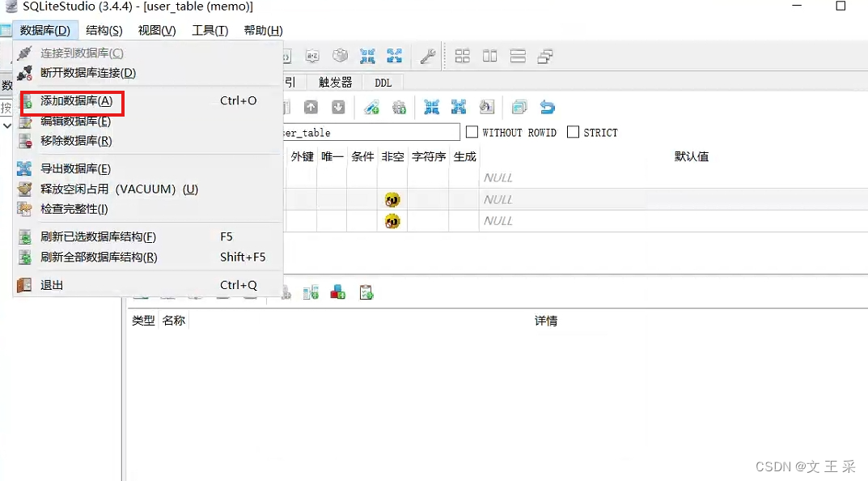868x481 pixels.
Task: Click not-null icon in third column row
Action: click(392, 222)
